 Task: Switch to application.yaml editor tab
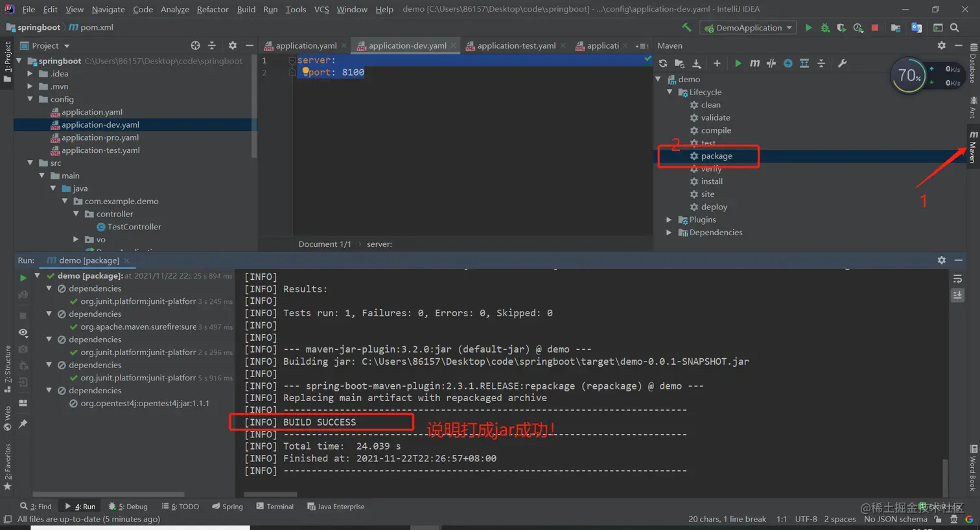[x=306, y=45]
